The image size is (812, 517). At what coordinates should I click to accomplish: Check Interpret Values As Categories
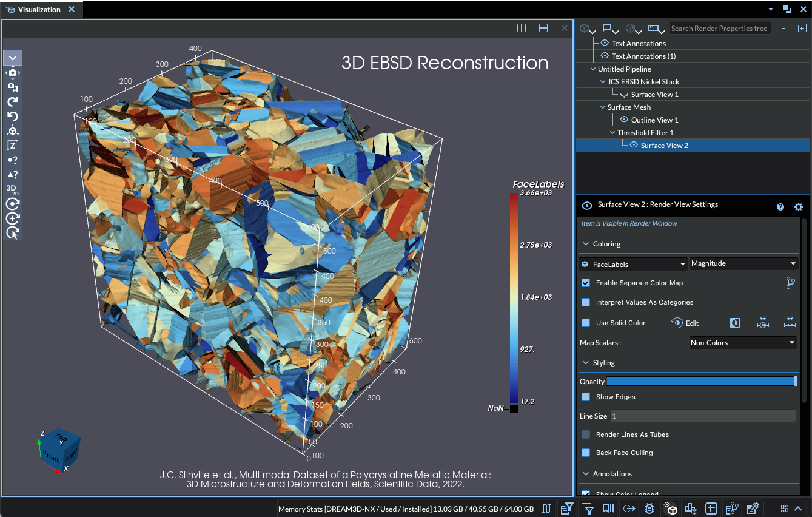(x=586, y=302)
